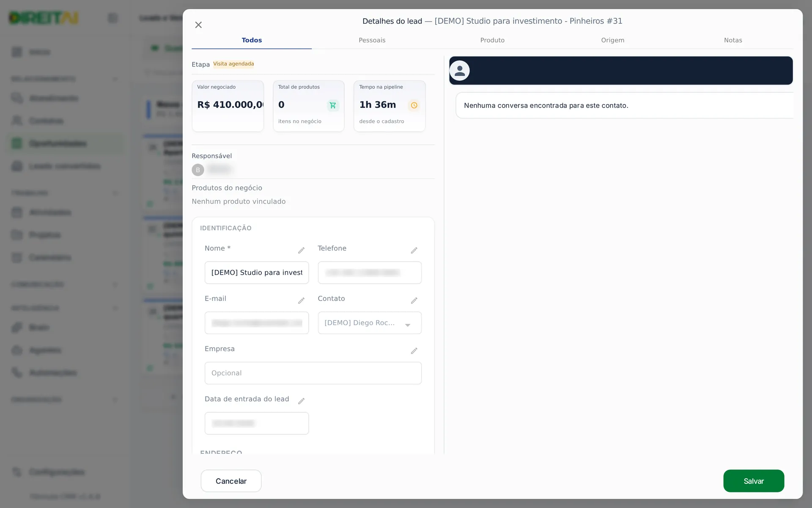Focus the E-mail input field
Screen dimensions: 812x508
click(x=257, y=323)
